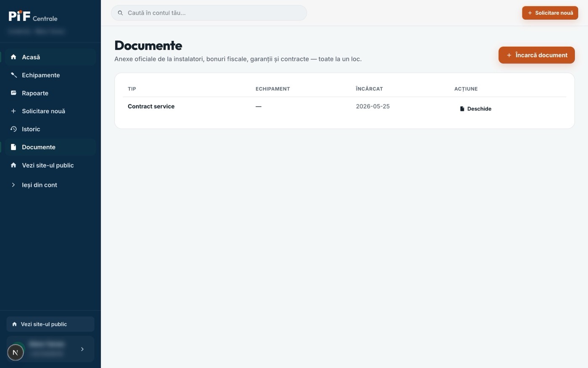This screenshot has height=368, width=588.
Task: Click the top-right Solicitare nouă button
Action: (x=550, y=13)
